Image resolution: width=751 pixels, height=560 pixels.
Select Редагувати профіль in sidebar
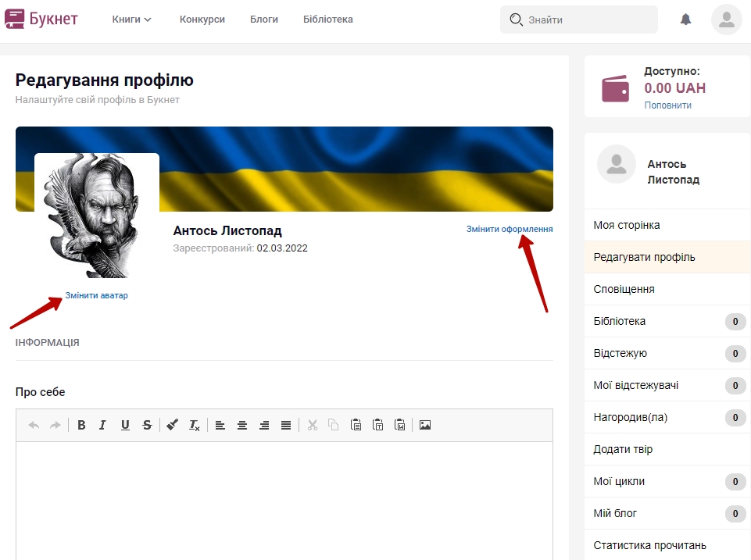[x=667, y=257]
